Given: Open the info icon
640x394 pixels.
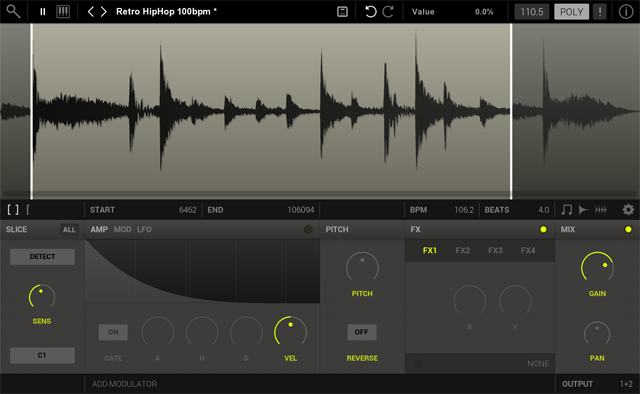Looking at the screenshot, I should click(x=626, y=12).
